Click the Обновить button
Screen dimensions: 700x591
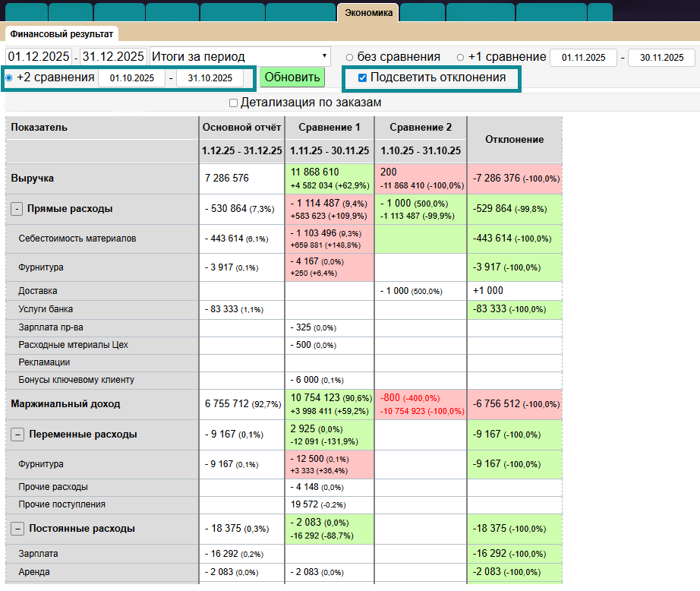[x=292, y=77]
